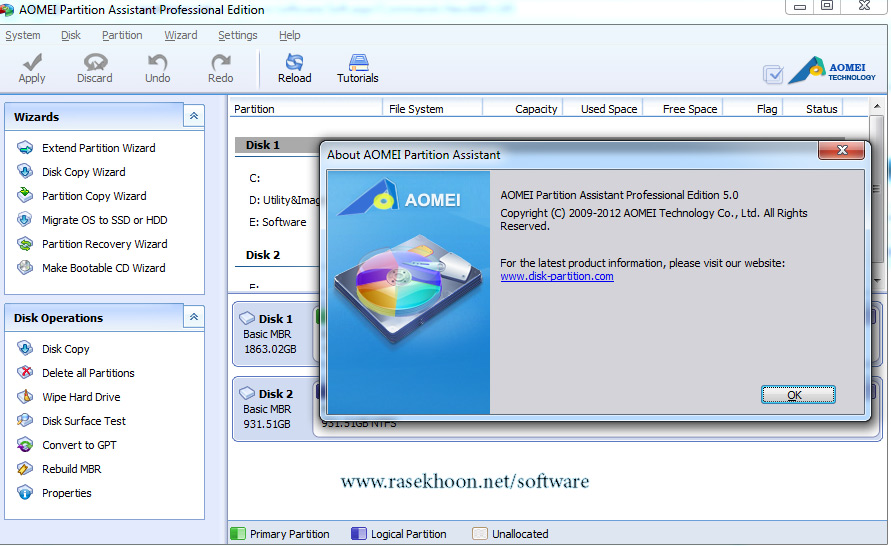Click the Migrate OS to SSD icon
This screenshot has height=546, width=891.
(25, 219)
